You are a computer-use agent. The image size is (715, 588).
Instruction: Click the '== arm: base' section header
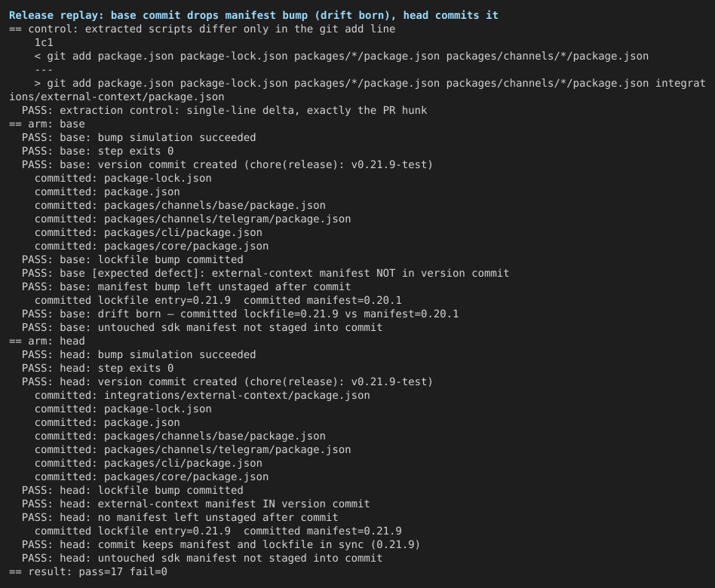pos(47,124)
